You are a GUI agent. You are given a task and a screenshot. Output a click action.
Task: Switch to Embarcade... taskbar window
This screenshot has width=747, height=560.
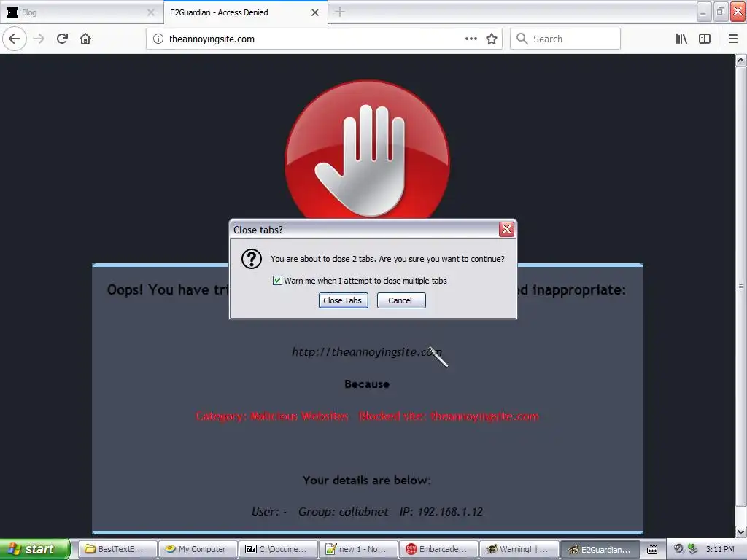(x=438, y=549)
